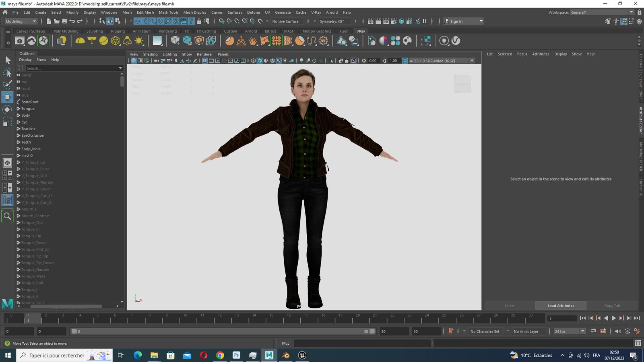The width and height of the screenshot is (644, 362).
Task: Toggle the grid display in viewport toolbar
Action: tap(205, 61)
